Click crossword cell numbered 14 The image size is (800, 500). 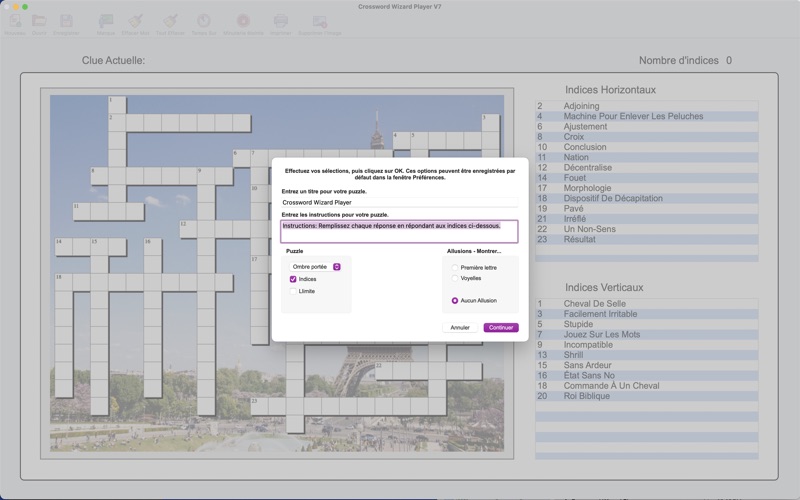click(64, 247)
